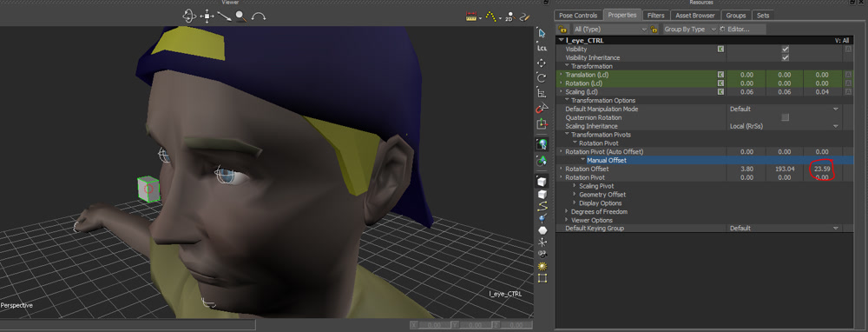
Task: Select the arrow Select tool
Action: [542, 34]
